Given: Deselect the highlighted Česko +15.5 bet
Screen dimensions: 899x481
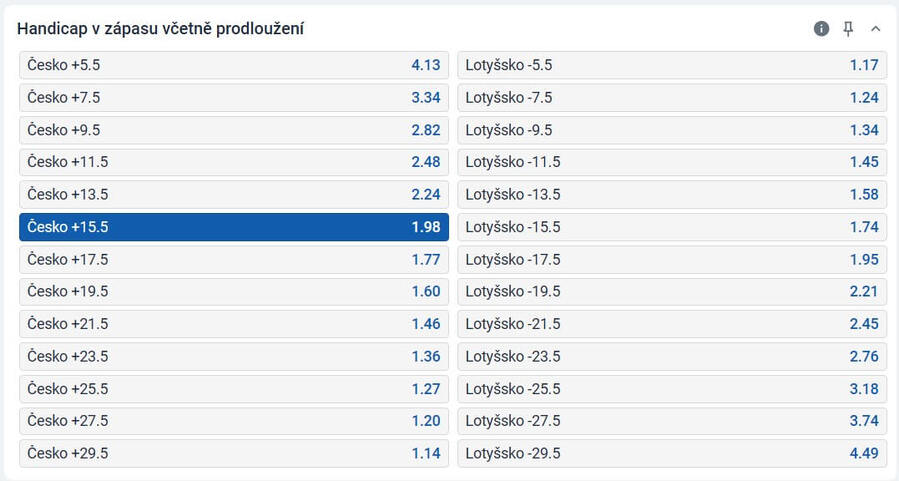Looking at the screenshot, I should point(234,227).
